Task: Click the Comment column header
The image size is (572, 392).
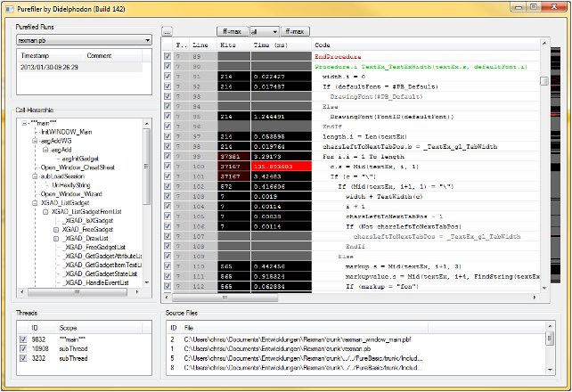Action: [112, 55]
